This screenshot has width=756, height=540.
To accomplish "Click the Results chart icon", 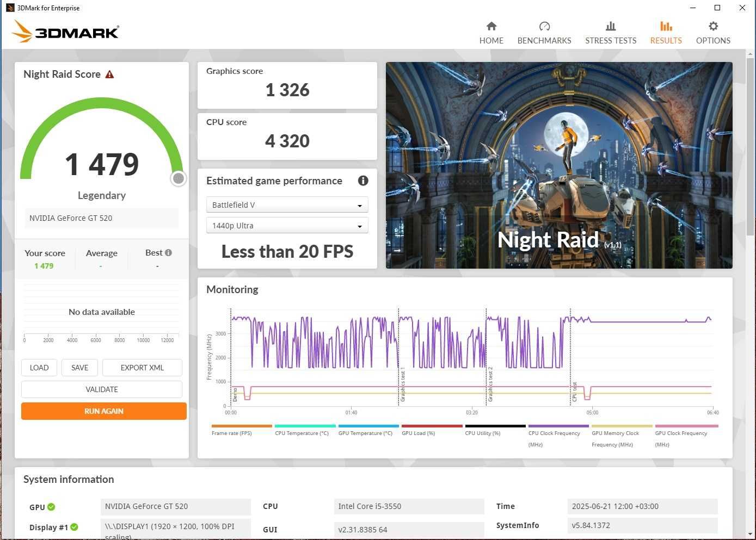I will click(666, 26).
